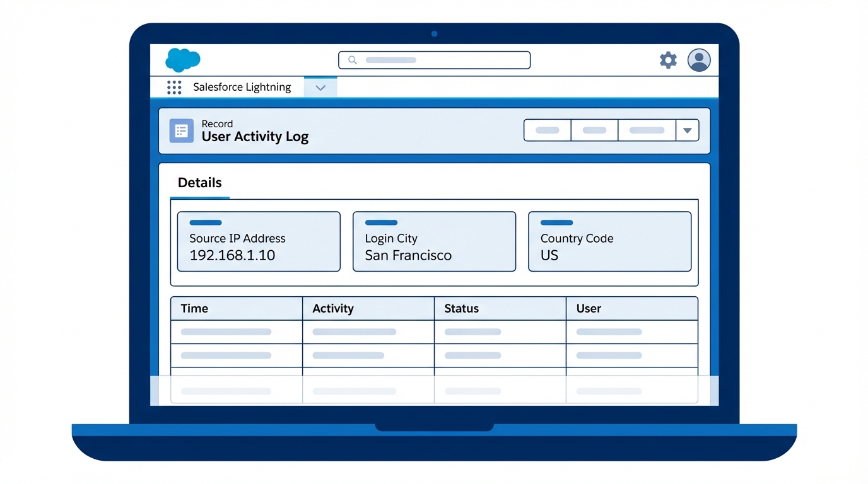Switch to the Details tab
The height and width of the screenshot is (484, 868).
199,183
